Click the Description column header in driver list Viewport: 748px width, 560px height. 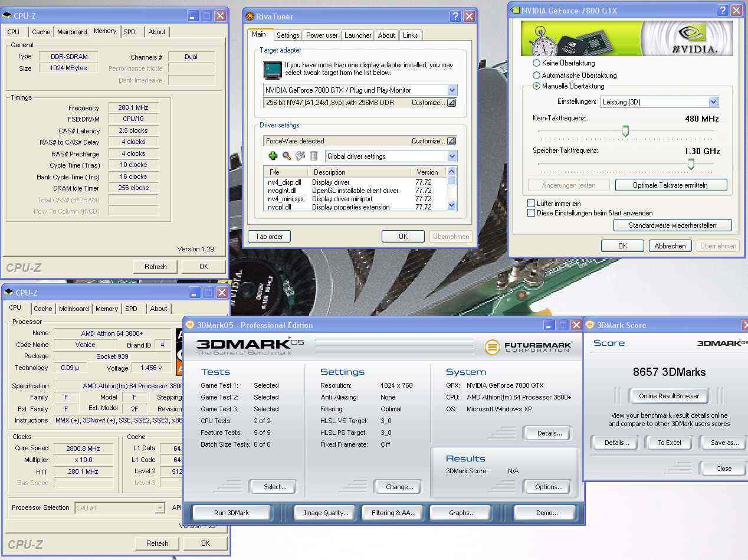coord(360,172)
